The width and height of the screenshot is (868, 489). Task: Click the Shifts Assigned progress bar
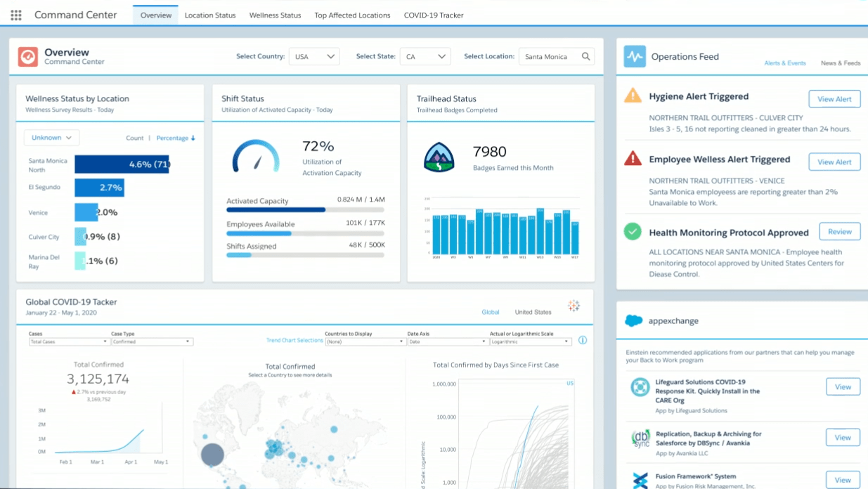[305, 255]
